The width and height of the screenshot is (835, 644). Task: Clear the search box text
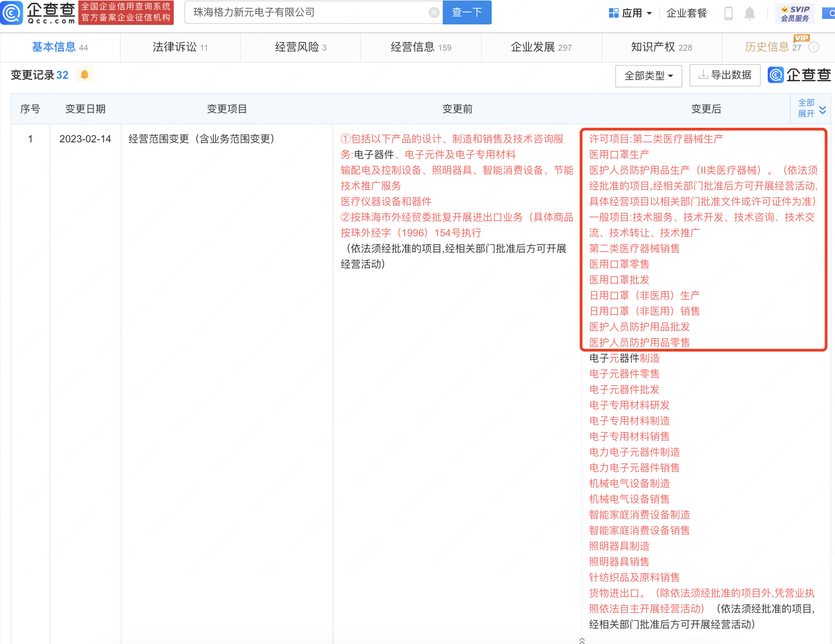[x=434, y=12]
